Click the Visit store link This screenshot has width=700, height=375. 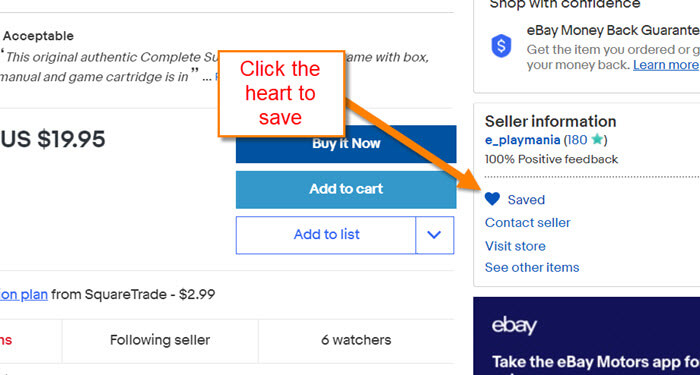pyautogui.click(x=515, y=246)
